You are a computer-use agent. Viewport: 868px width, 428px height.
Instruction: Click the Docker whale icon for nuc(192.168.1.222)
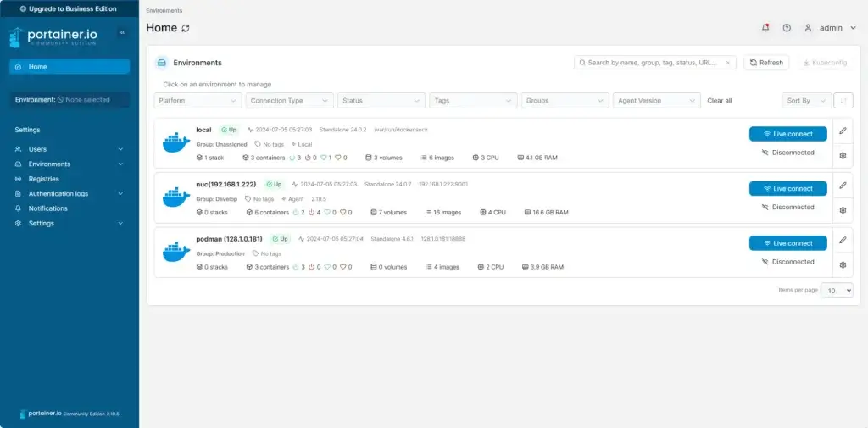(176, 197)
